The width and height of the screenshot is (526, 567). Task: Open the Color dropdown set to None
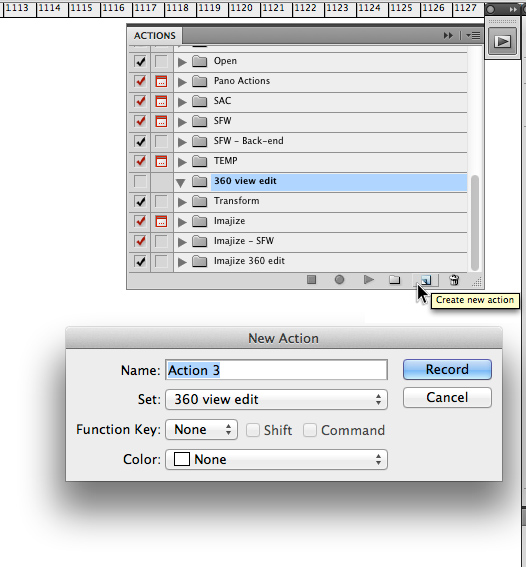pyautogui.click(x=276, y=460)
